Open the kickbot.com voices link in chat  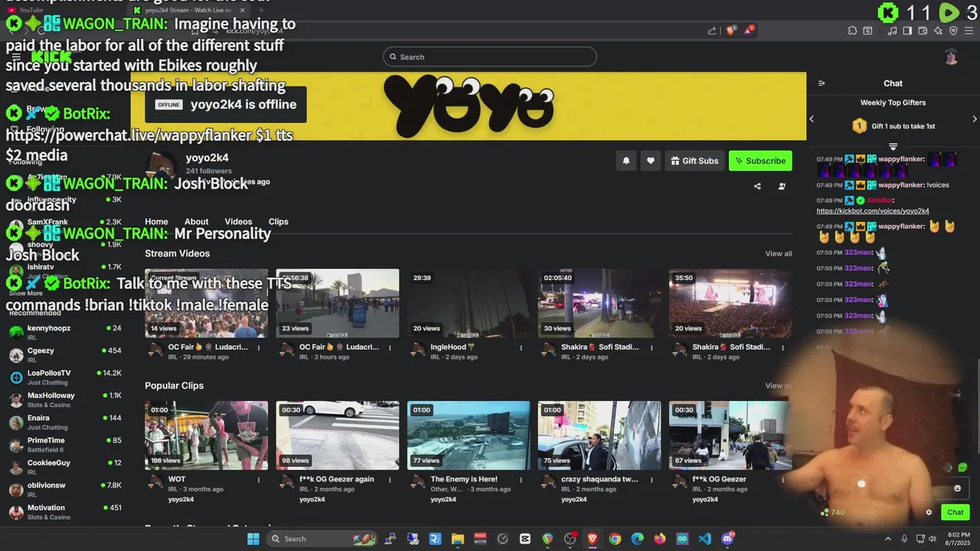(x=873, y=211)
